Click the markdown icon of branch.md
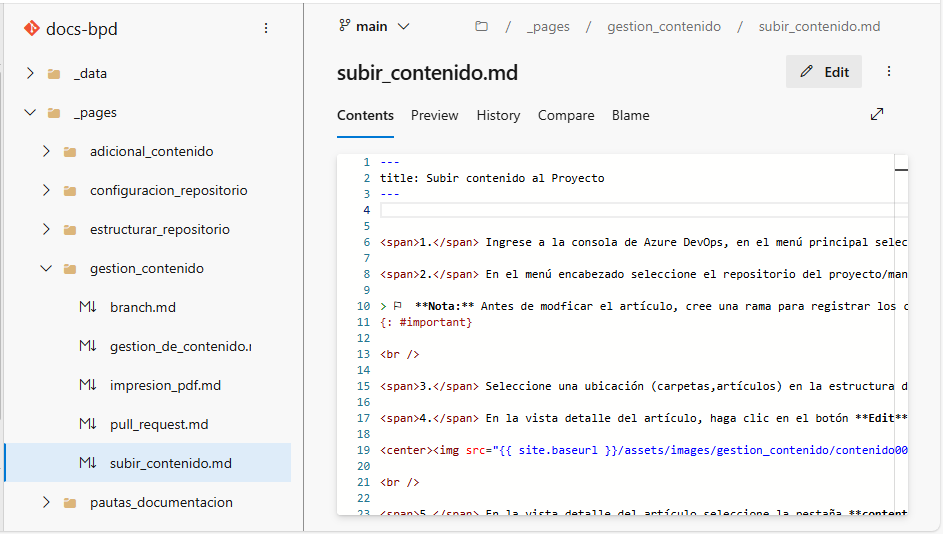The width and height of the screenshot is (943, 534). [88, 307]
